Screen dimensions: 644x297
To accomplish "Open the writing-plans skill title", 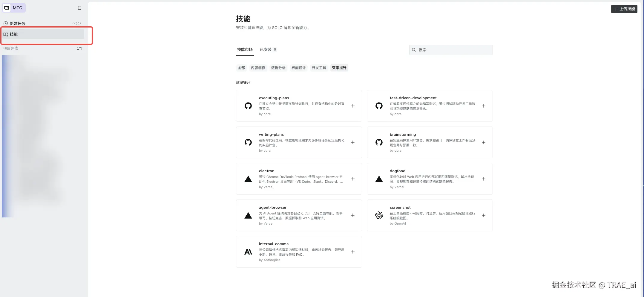I will pos(271,135).
